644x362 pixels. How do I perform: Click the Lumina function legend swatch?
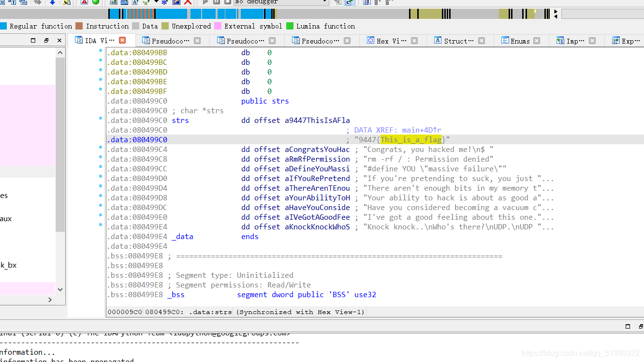(290, 26)
